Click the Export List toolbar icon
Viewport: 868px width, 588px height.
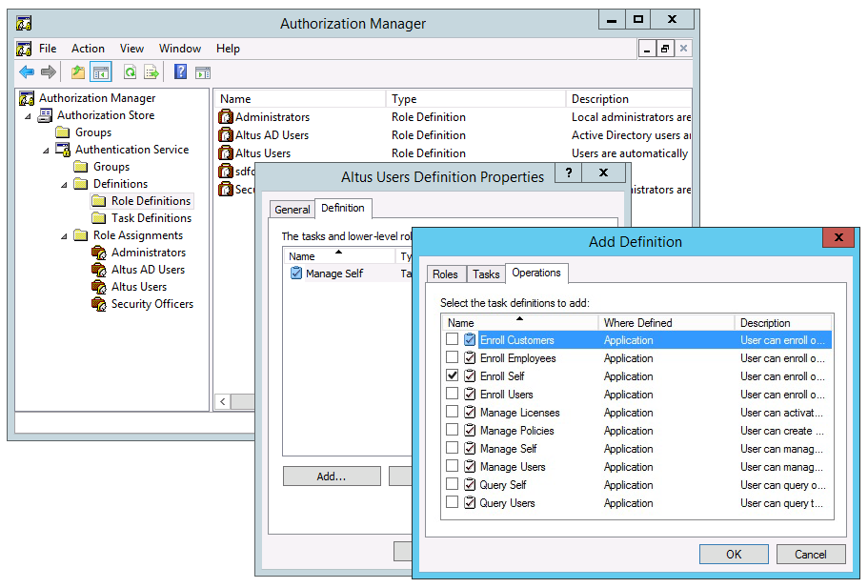coord(151,72)
